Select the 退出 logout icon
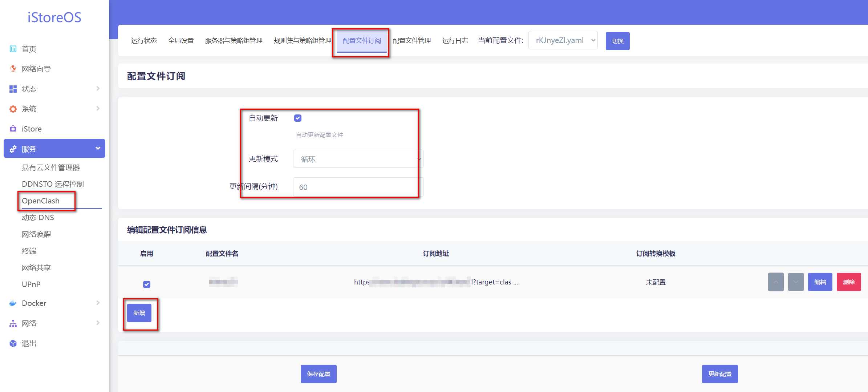The width and height of the screenshot is (868, 392). pos(13,343)
